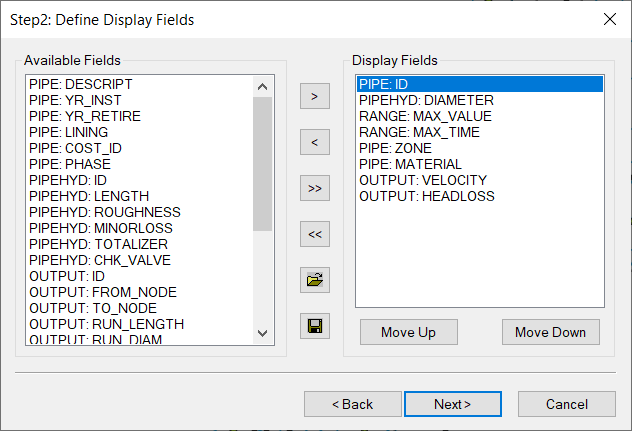Cancel the Define Display Fields dialog
The image size is (632, 433).
567,404
